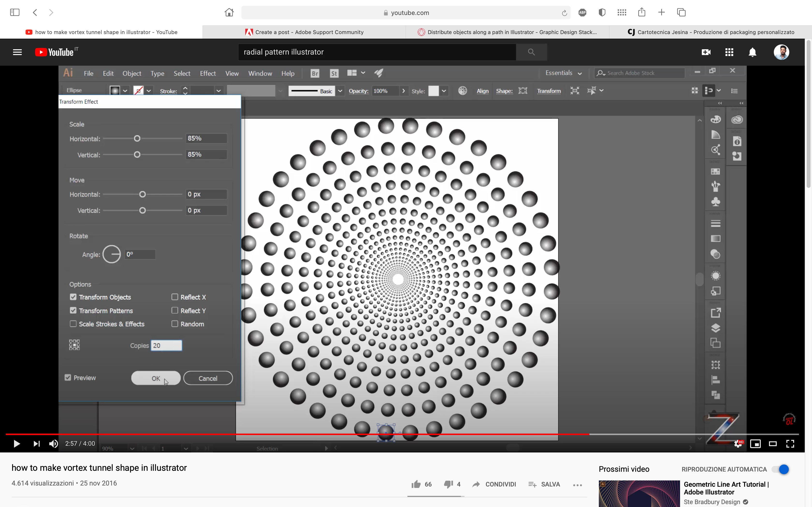This screenshot has width=812, height=507.
Task: Click the like thumbs-up icon
Action: [x=416, y=484]
